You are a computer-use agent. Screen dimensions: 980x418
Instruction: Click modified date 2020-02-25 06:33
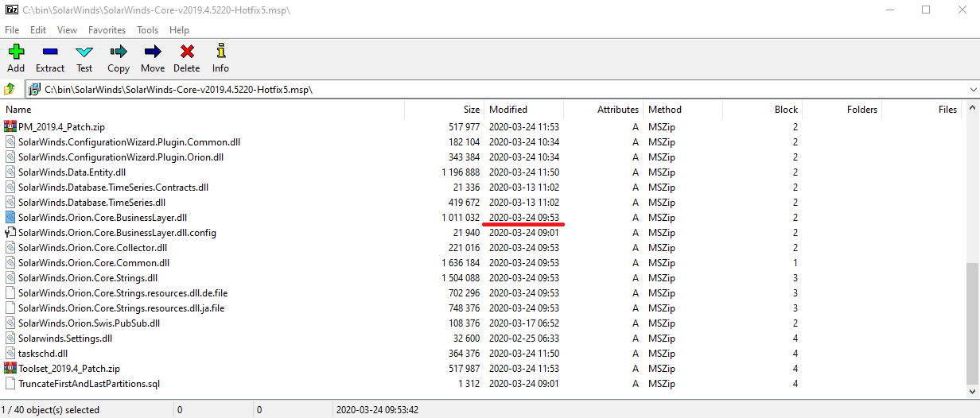524,338
